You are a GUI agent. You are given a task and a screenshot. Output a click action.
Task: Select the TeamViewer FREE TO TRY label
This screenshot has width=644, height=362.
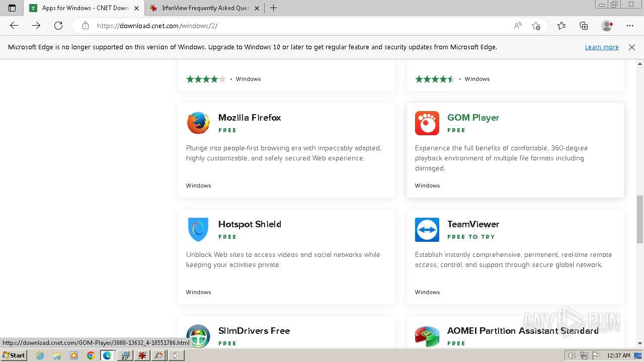[x=471, y=237]
